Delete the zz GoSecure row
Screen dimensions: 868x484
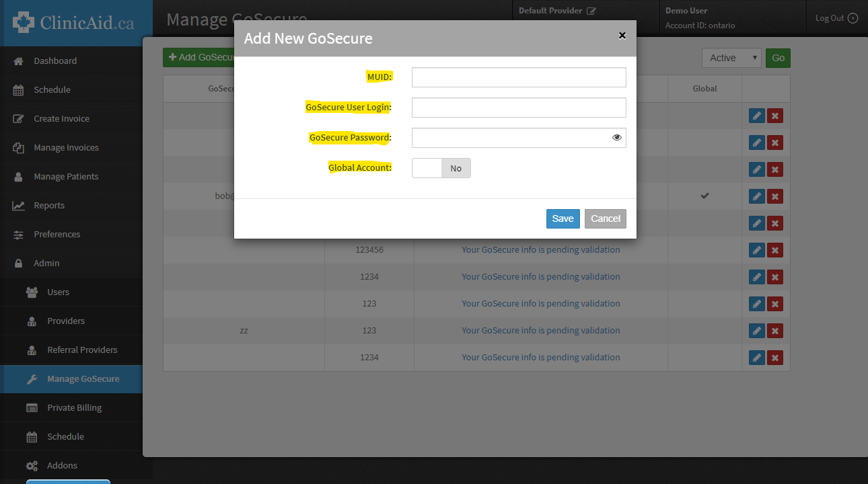[775, 331]
